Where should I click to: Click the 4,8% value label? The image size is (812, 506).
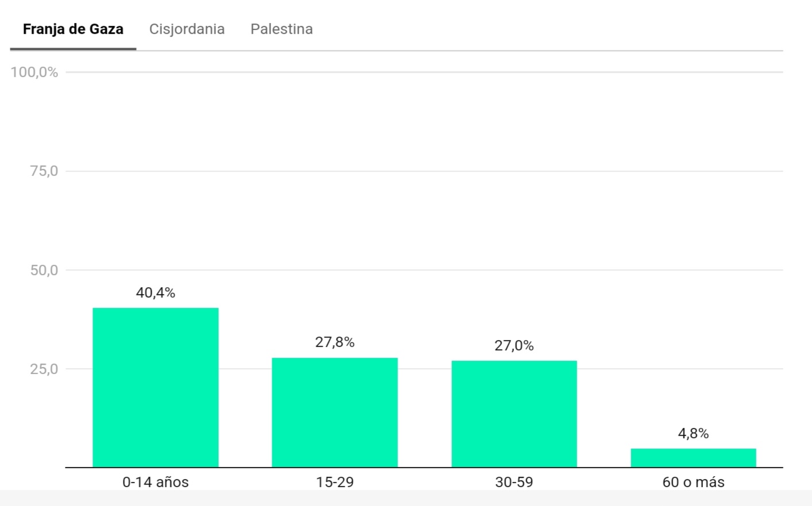[x=693, y=434]
